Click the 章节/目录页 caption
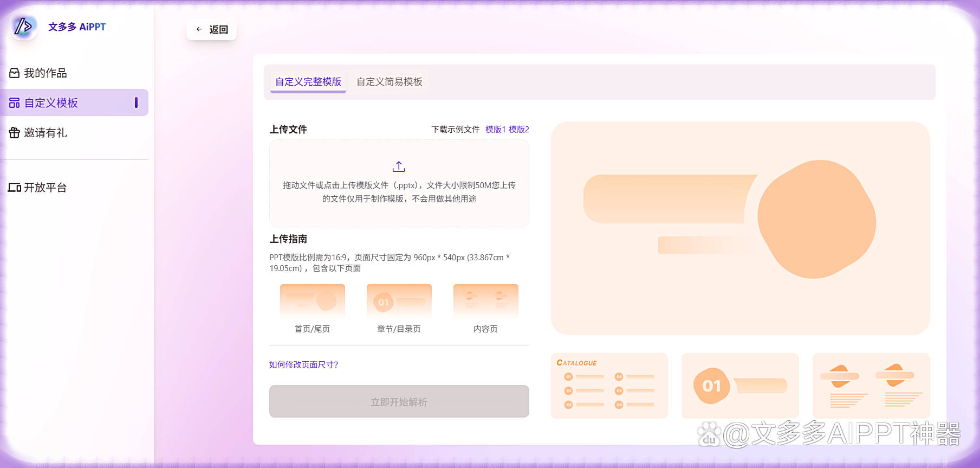 tap(399, 329)
